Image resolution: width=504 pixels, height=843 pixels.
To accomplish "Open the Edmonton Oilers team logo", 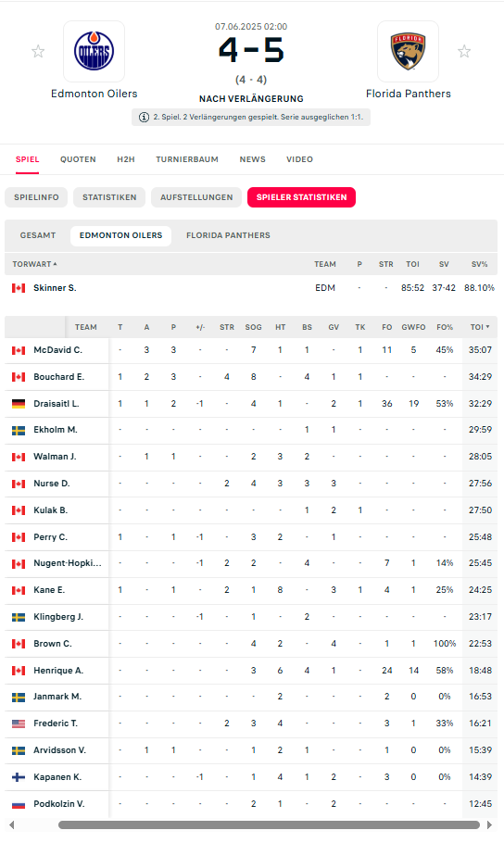I will (94, 52).
